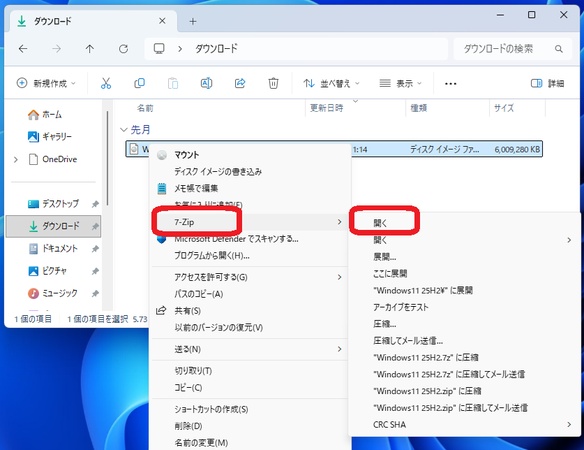
Task: Open the three-dots more options menu
Action: 451,83
